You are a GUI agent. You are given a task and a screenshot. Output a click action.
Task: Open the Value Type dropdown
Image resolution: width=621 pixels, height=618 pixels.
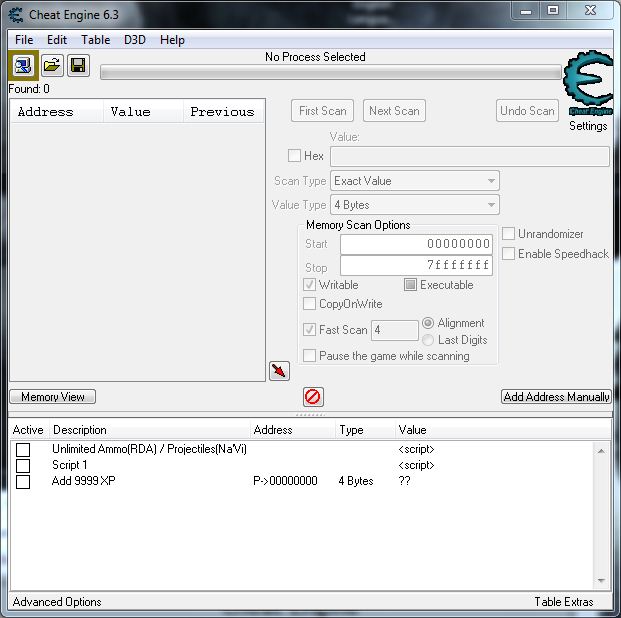[x=415, y=205]
